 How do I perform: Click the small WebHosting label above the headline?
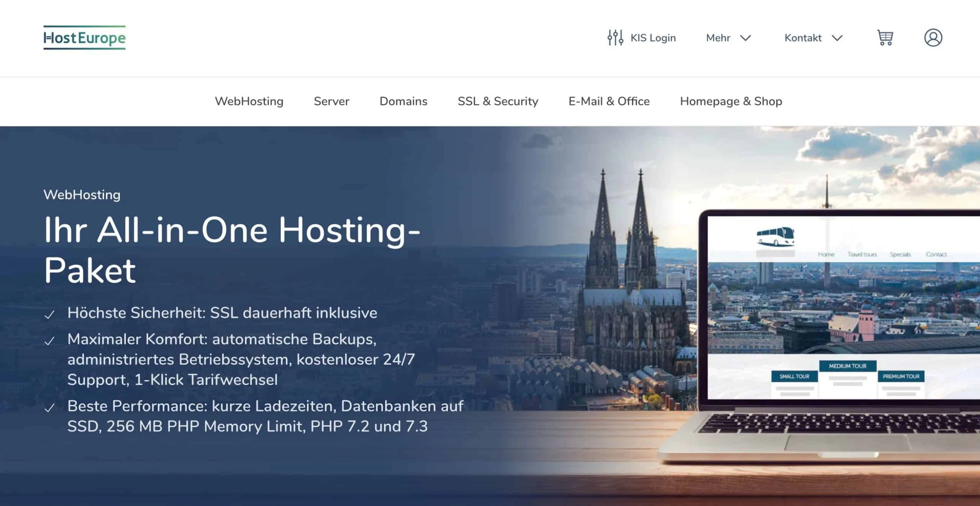(82, 195)
